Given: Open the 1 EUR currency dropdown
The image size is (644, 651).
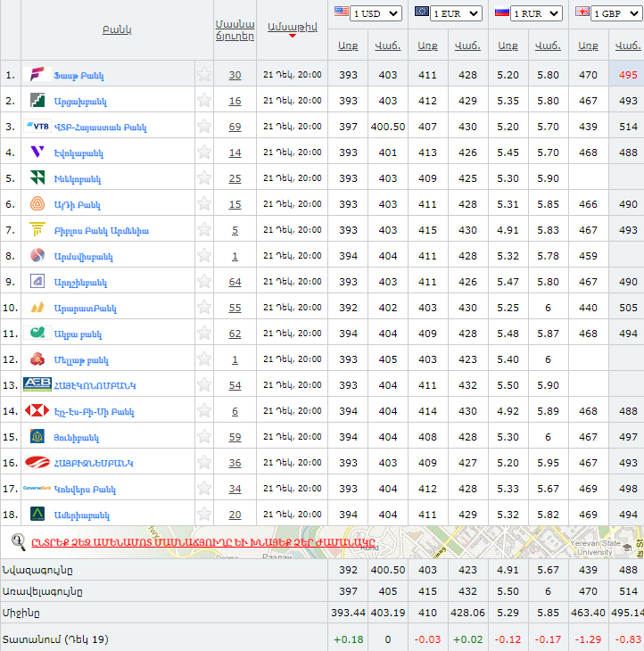Looking at the screenshot, I should point(456,13).
